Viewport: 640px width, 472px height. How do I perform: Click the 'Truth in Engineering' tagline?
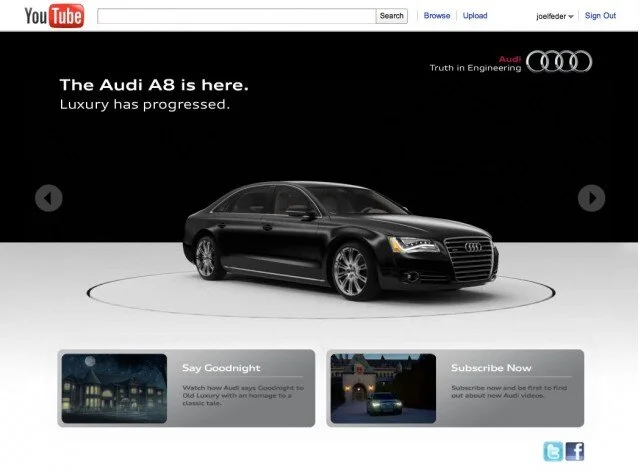475,68
